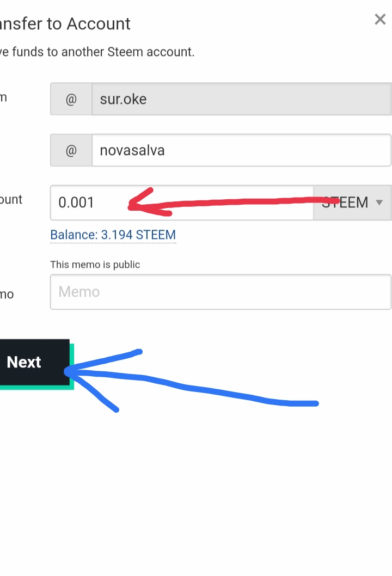The width and height of the screenshot is (392, 576).
Task: Click the Memo field label
Action: pyautogui.click(x=7, y=294)
